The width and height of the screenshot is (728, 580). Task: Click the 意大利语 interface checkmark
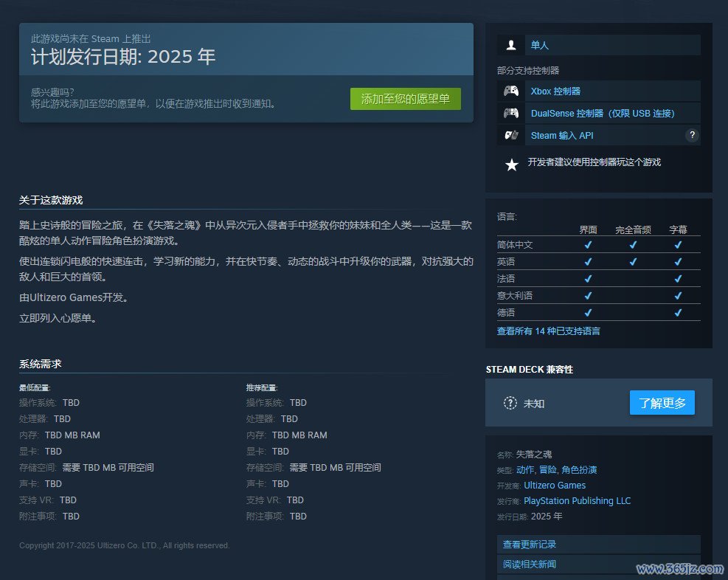coord(588,296)
